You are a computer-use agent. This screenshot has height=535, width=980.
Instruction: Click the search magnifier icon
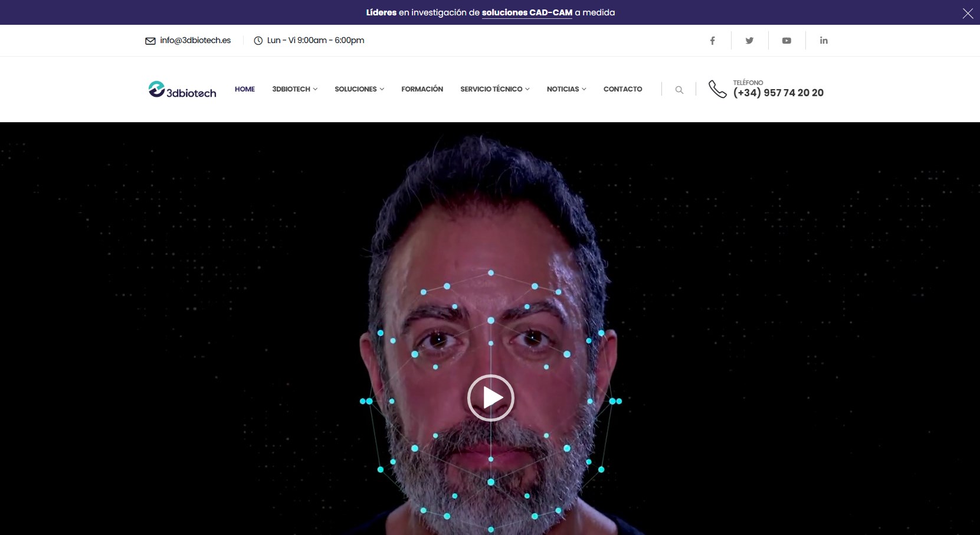(x=679, y=90)
